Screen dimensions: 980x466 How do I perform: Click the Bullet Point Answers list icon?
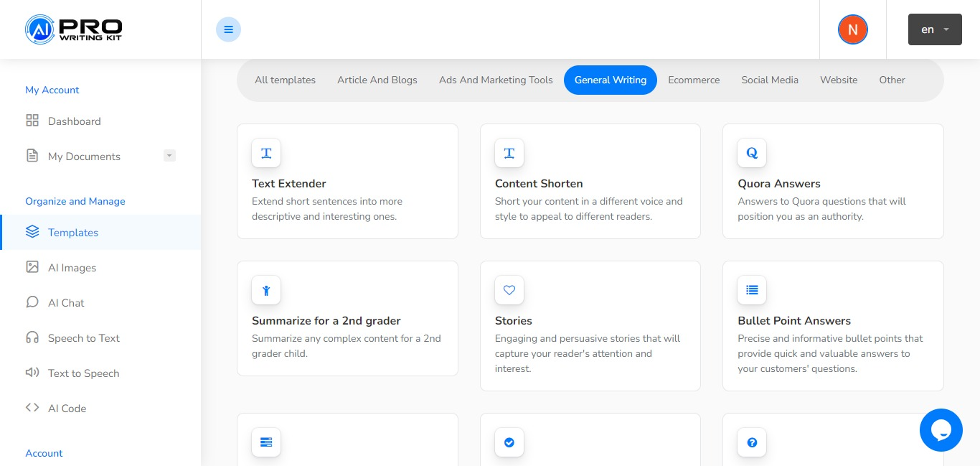752,290
